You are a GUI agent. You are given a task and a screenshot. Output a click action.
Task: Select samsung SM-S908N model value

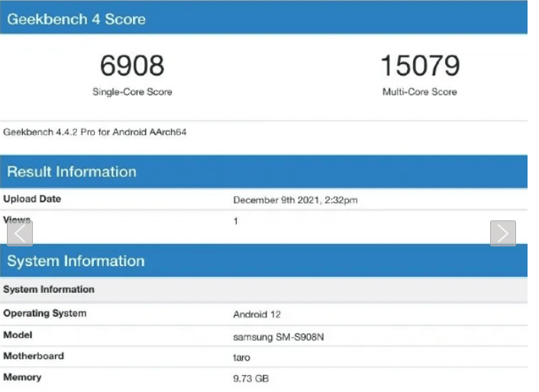pyautogui.click(x=279, y=337)
